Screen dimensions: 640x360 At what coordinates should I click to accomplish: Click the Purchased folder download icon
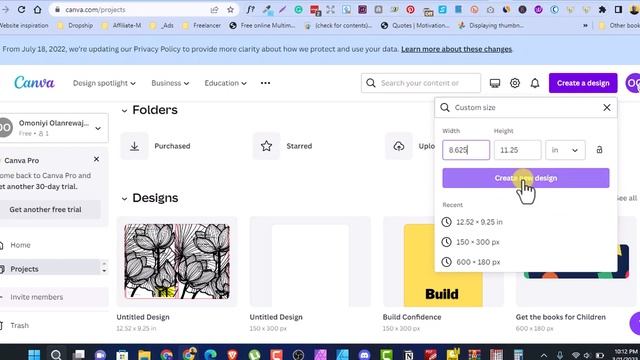(x=134, y=146)
